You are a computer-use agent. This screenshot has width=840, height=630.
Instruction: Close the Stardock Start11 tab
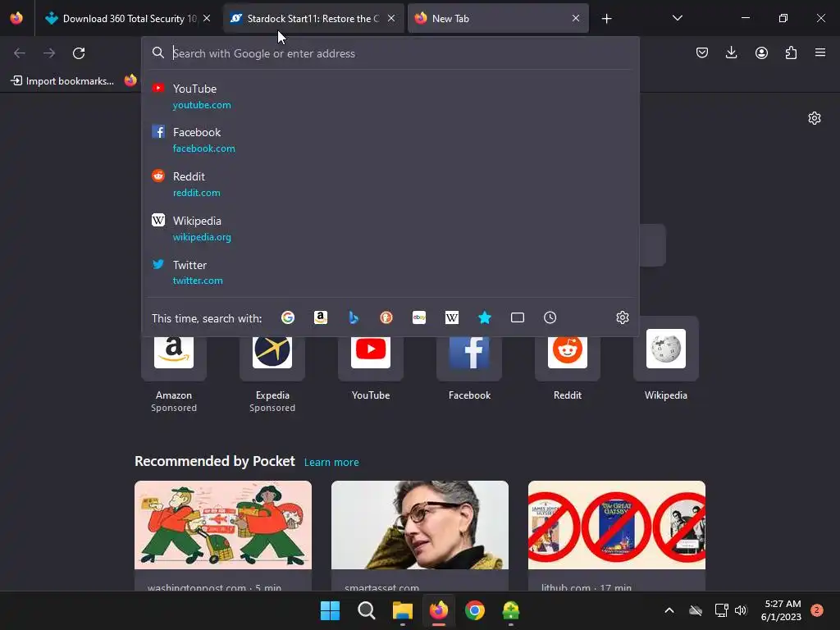click(391, 18)
